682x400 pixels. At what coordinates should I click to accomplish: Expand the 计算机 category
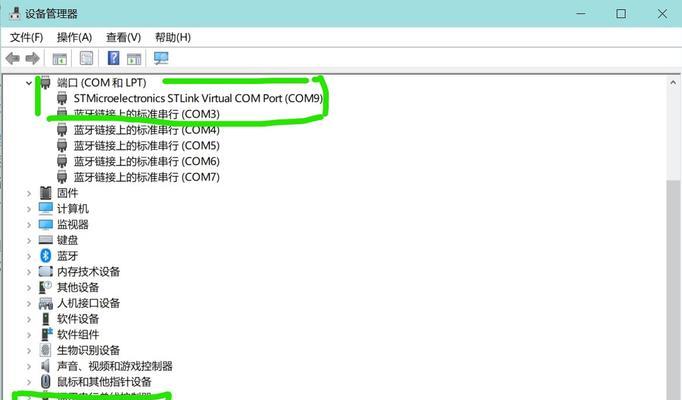tap(29, 209)
